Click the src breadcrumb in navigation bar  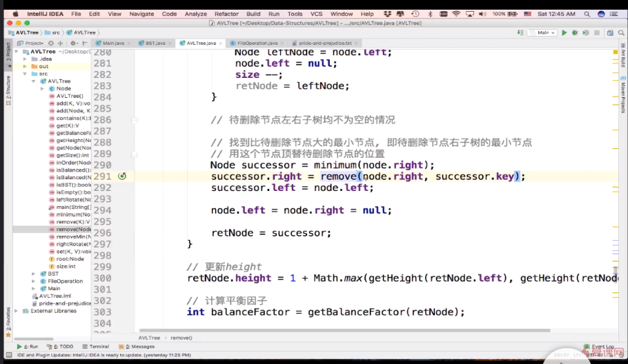[52, 33]
